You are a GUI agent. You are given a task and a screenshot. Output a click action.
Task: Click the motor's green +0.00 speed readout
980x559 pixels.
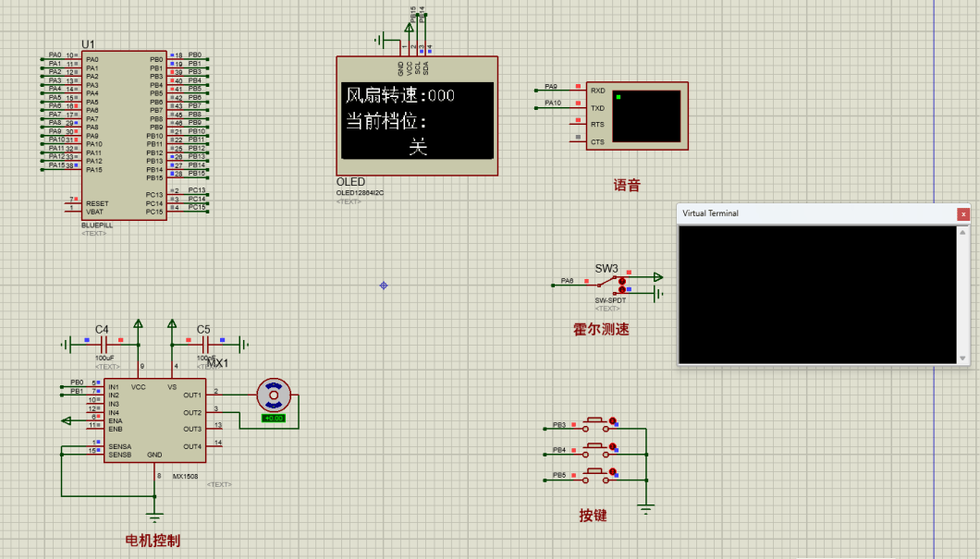click(x=274, y=419)
